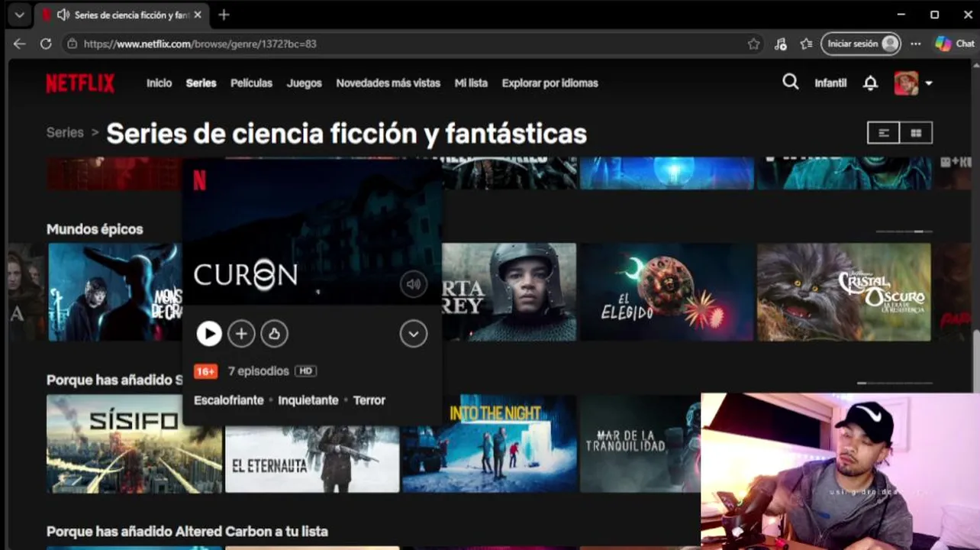
Task: Go back in the browser
Action: coord(20,44)
